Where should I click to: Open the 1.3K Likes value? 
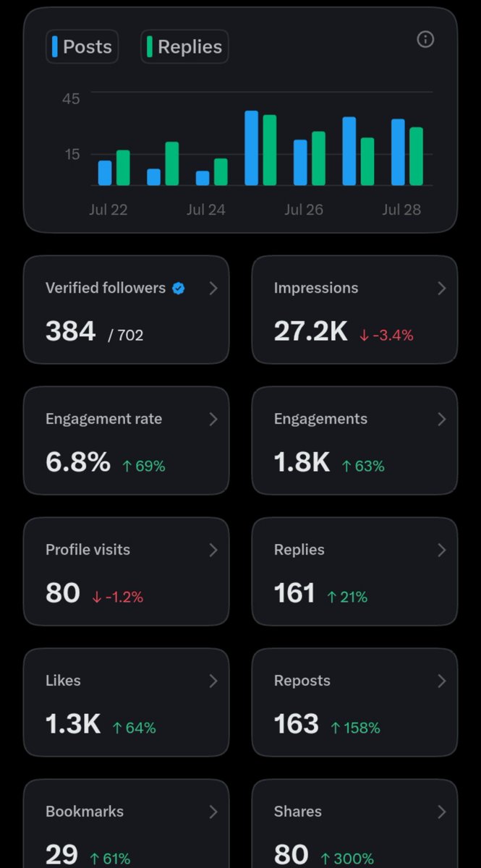(x=73, y=724)
